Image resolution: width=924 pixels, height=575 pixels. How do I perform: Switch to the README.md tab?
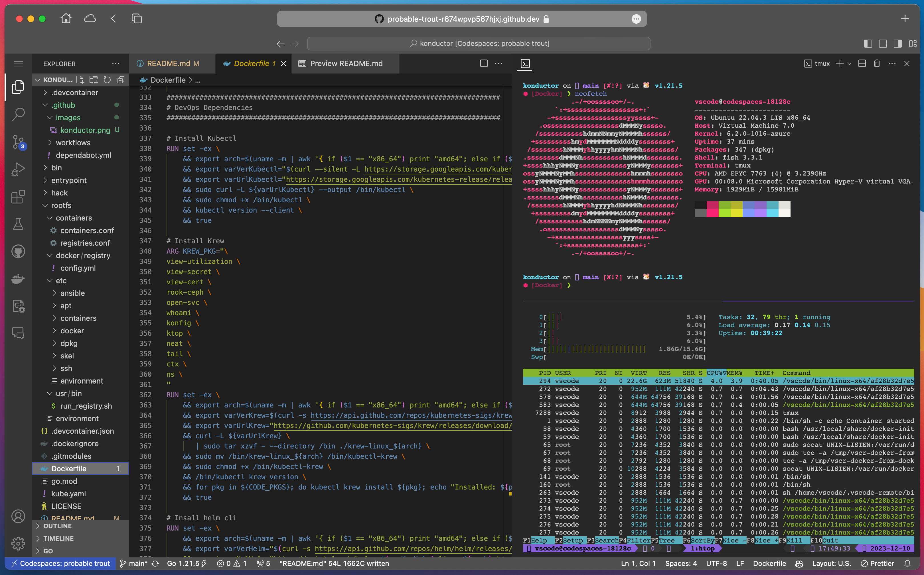(x=168, y=64)
